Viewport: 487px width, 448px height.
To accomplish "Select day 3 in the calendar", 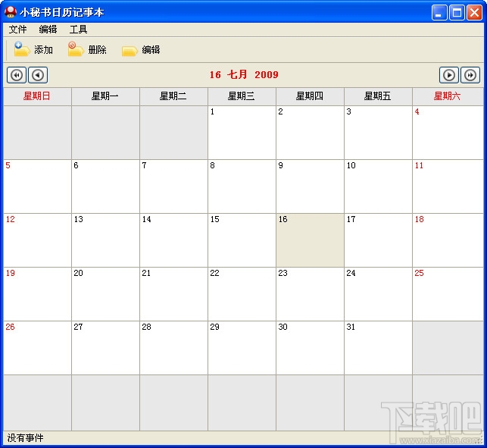I will [378, 133].
